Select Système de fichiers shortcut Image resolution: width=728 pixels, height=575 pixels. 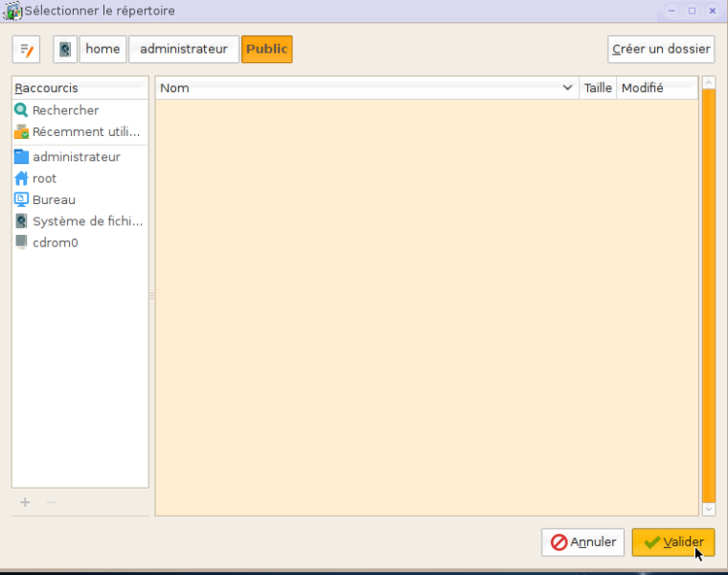point(80,221)
